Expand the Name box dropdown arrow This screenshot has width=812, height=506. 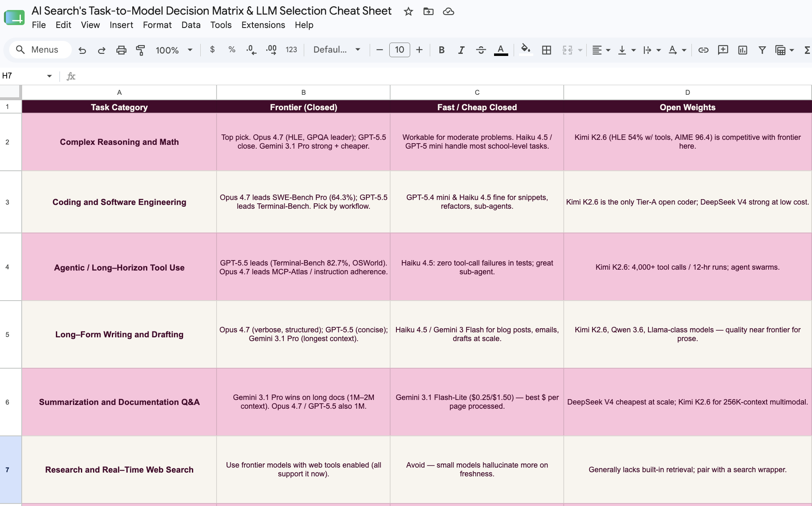point(49,76)
